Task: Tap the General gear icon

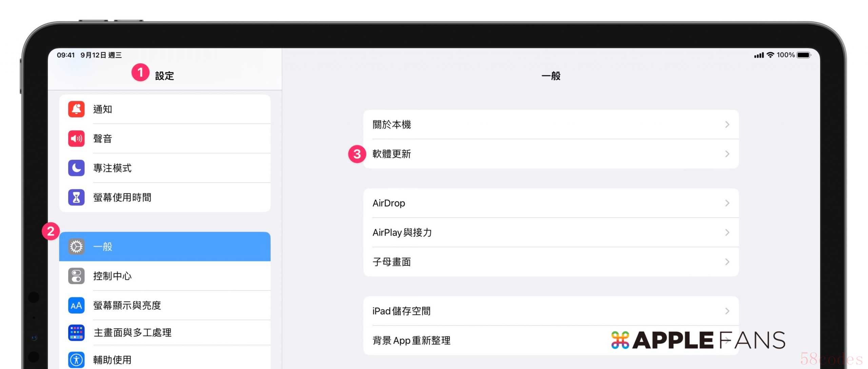Action: (76, 247)
